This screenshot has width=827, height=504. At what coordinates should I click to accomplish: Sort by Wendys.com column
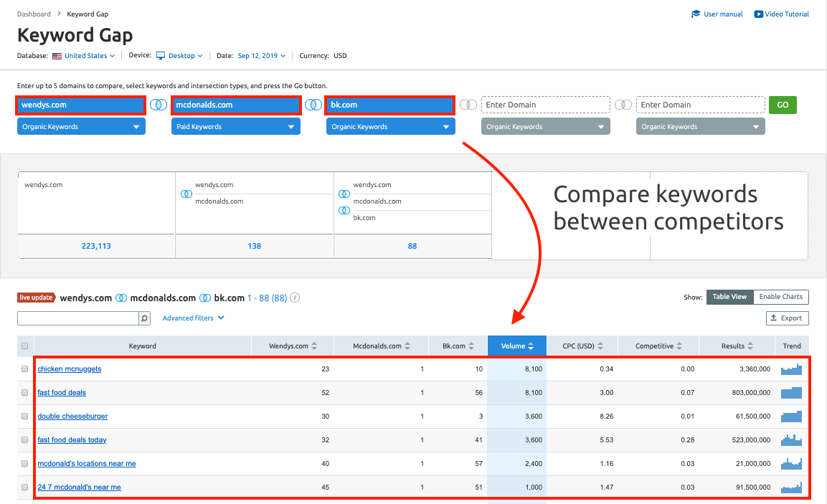(x=293, y=346)
